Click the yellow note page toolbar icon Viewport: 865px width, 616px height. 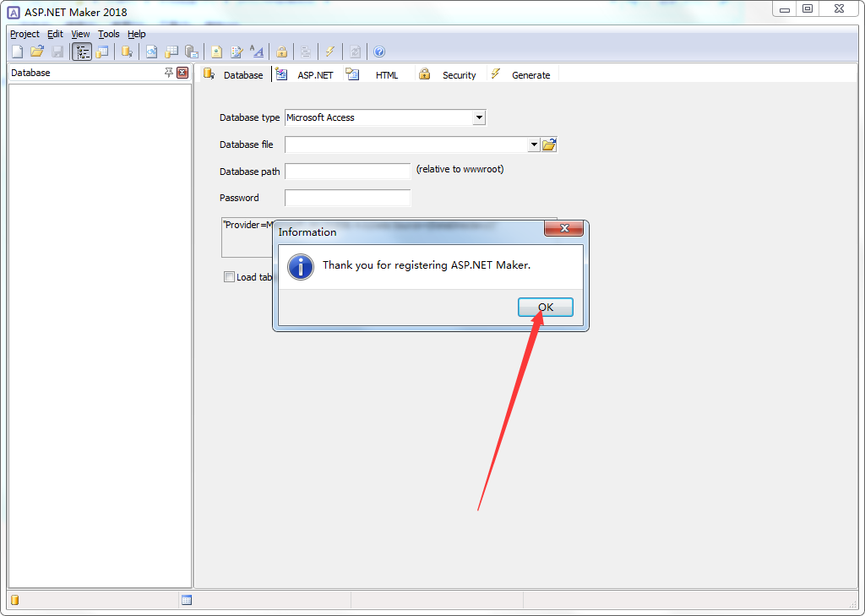click(x=216, y=52)
